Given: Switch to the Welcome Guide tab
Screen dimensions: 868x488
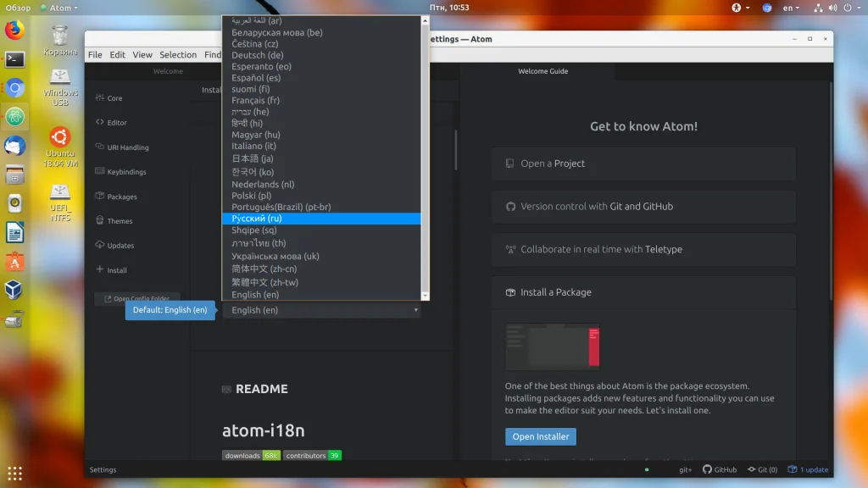Looking at the screenshot, I should point(543,71).
